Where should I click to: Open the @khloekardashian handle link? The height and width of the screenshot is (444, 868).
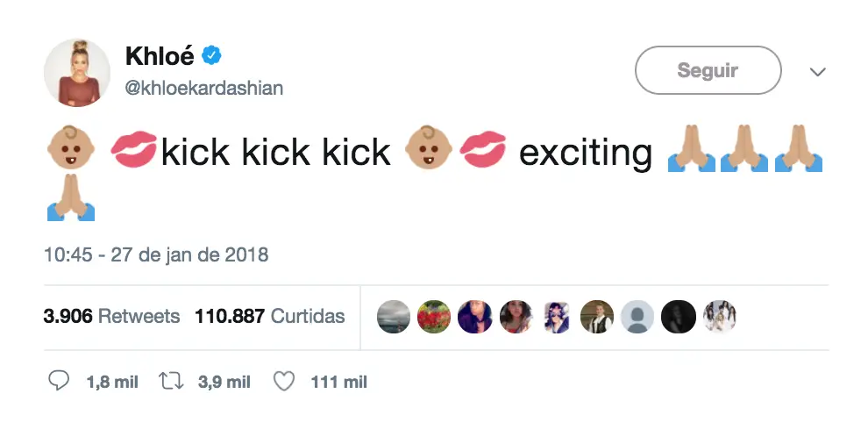point(203,88)
